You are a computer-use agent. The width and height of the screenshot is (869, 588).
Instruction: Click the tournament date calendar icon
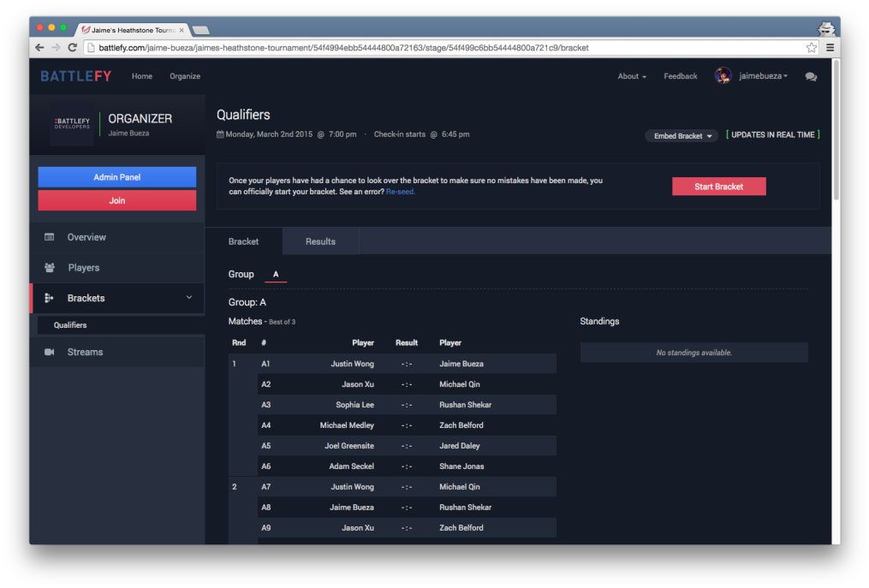pos(220,134)
